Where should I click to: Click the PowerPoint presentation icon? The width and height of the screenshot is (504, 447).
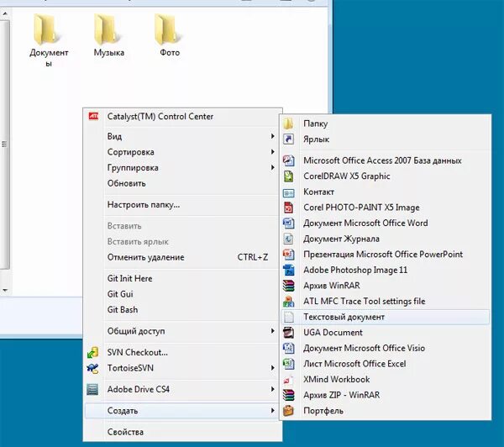tap(288, 255)
